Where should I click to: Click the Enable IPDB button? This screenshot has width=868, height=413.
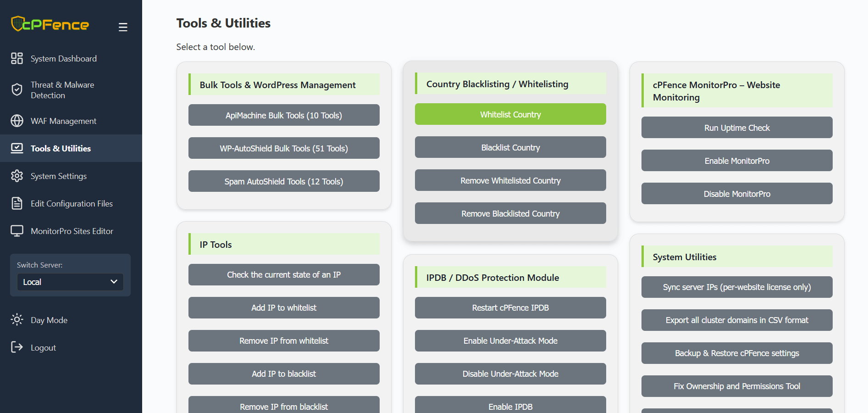pos(510,406)
